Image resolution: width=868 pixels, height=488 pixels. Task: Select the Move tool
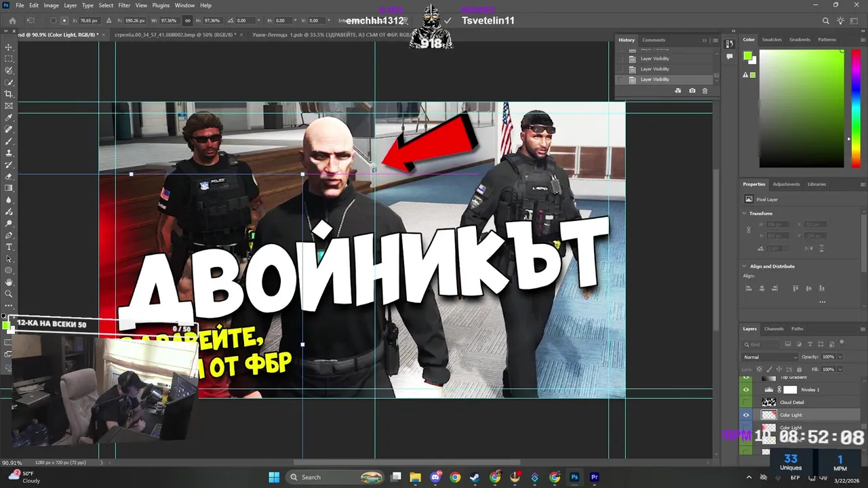point(9,47)
